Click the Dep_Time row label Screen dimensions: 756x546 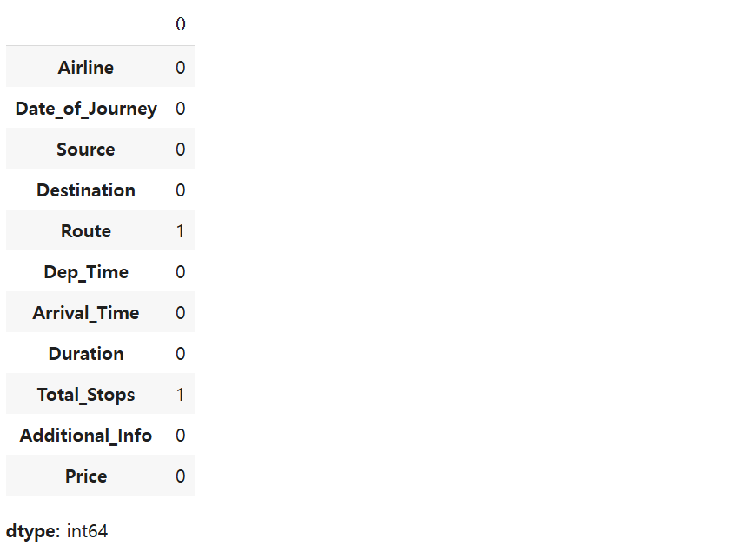pyautogui.click(x=86, y=272)
